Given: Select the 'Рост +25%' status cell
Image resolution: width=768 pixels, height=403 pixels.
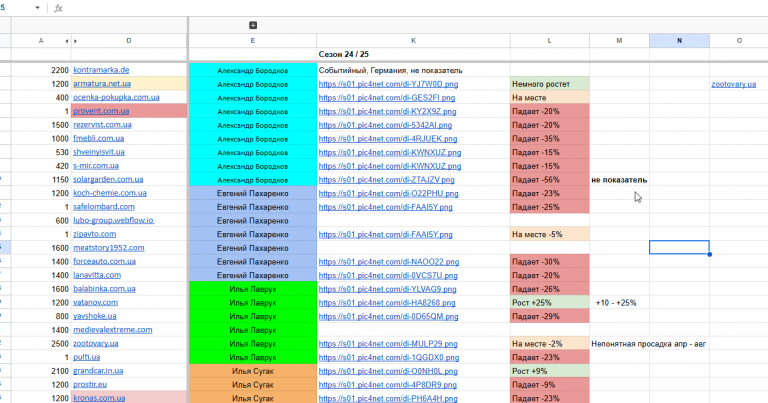Looking at the screenshot, I should [550, 303].
